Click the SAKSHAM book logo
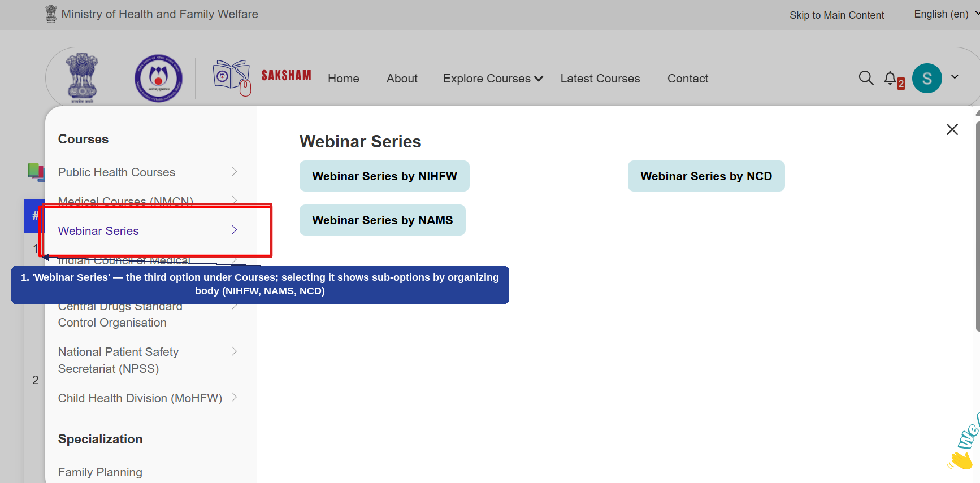This screenshot has height=483, width=980. [232, 77]
